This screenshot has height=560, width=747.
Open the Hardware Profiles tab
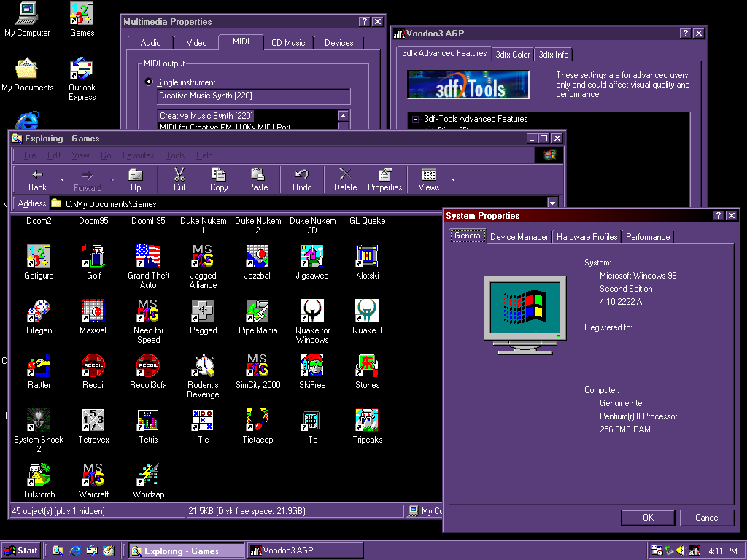pos(587,237)
